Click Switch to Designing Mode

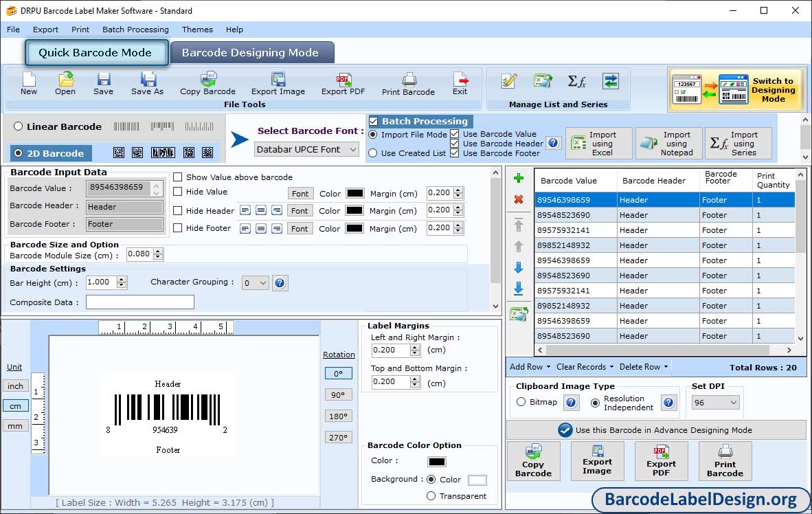point(737,89)
